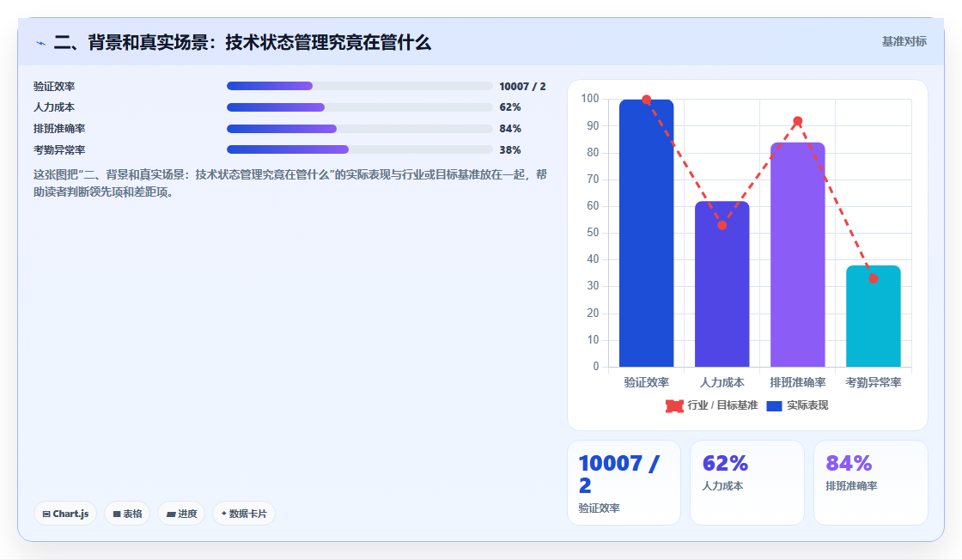Click the 50 y-axis tick label
This screenshot has height=560, width=962.
point(593,233)
